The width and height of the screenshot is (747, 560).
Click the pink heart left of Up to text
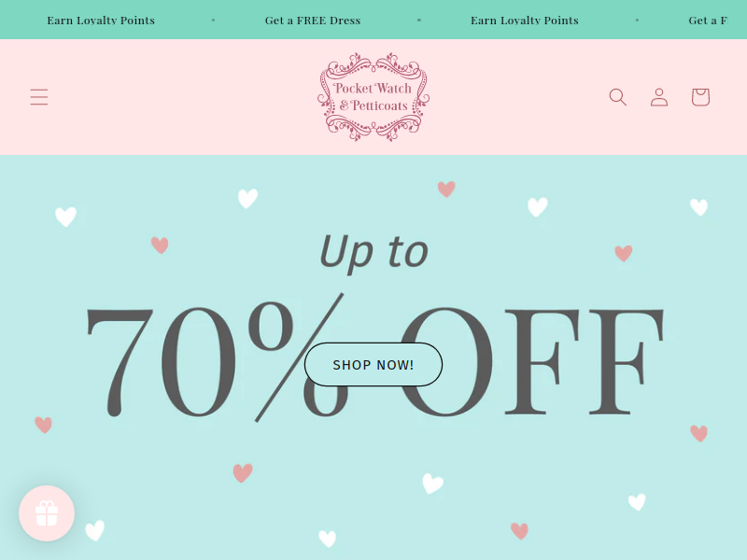click(x=160, y=245)
